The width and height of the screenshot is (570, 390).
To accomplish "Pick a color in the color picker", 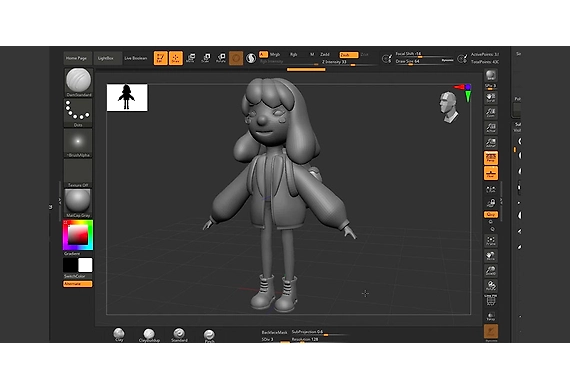I will [78, 235].
